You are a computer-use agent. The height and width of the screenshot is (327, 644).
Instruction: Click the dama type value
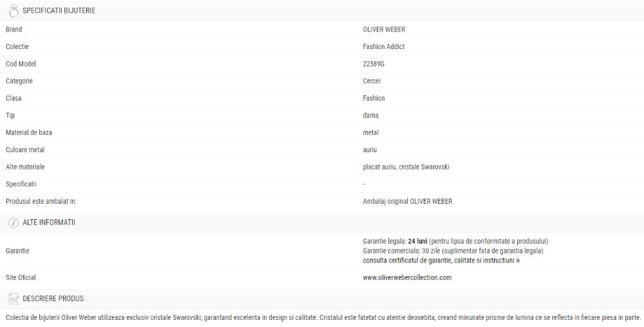[x=370, y=115]
